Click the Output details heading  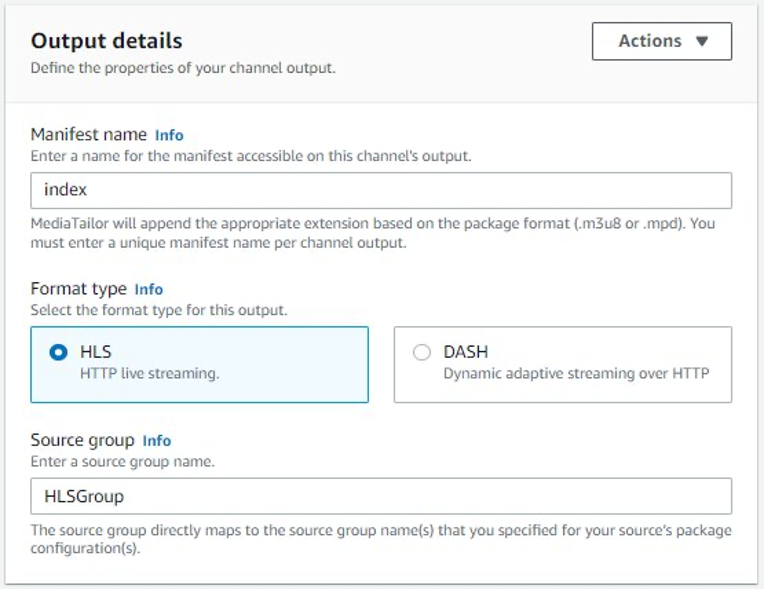pos(106,41)
